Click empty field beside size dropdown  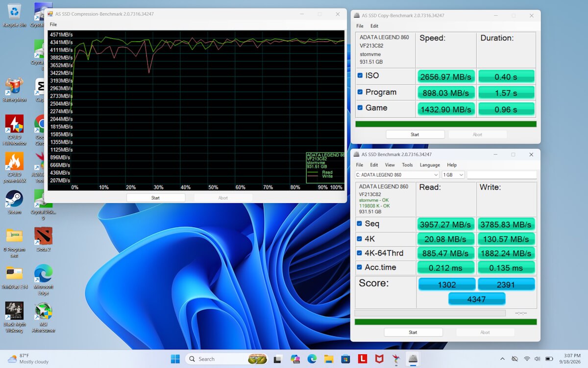click(x=502, y=175)
